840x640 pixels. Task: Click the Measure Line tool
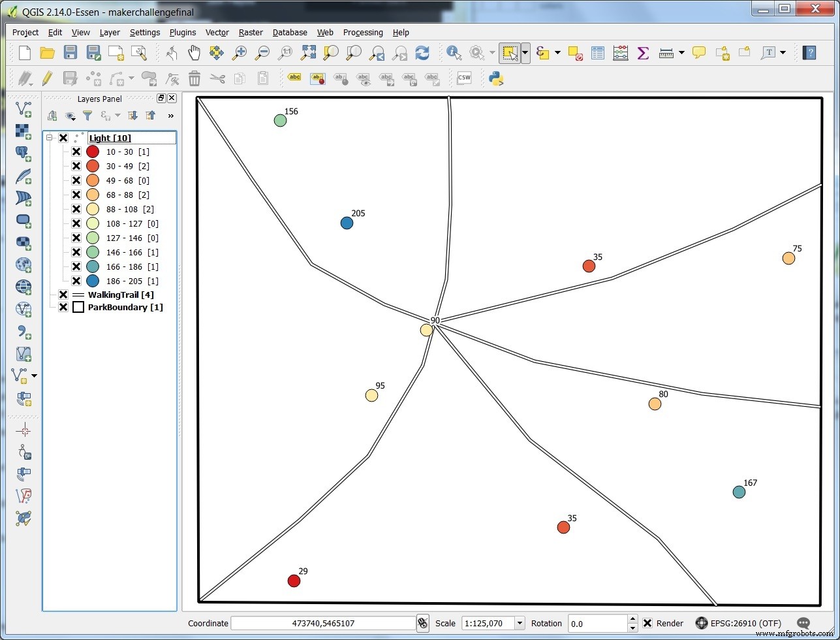665,53
